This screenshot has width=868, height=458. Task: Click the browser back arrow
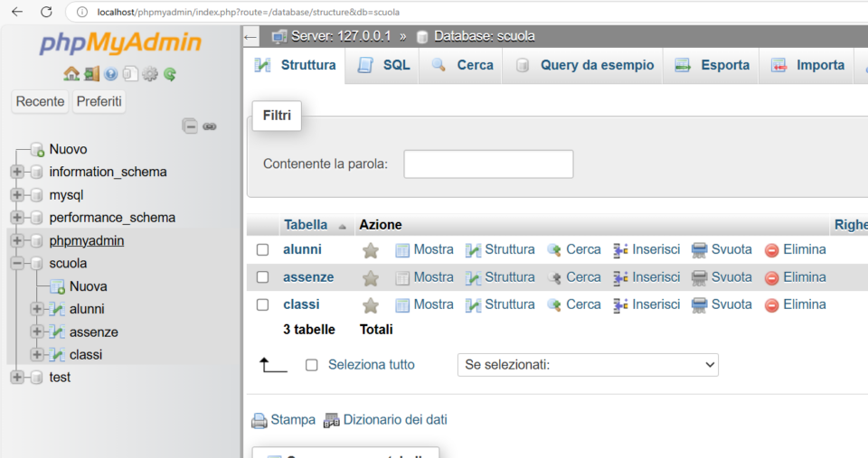click(17, 12)
